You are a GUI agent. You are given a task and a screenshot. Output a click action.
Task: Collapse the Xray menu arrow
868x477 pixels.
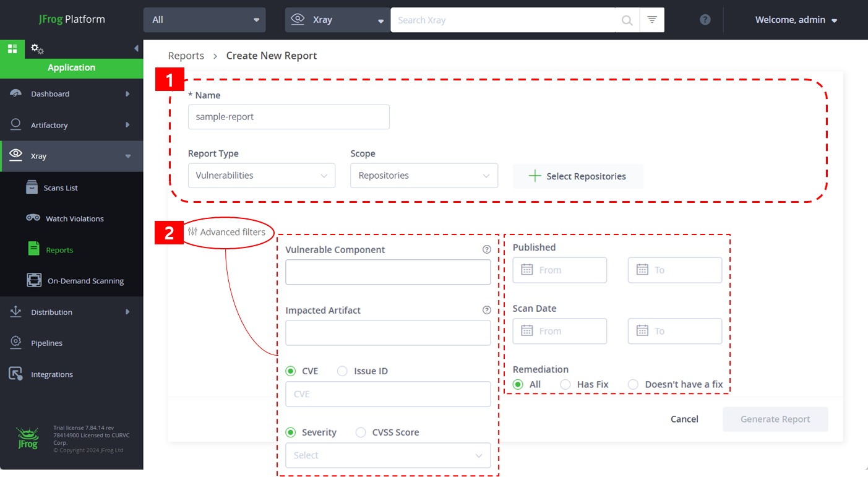(x=128, y=156)
